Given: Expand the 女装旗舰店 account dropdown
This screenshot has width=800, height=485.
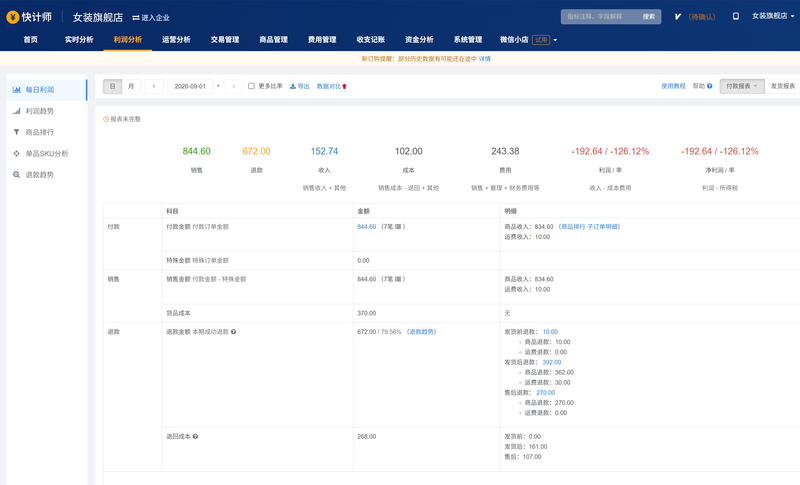Looking at the screenshot, I should (773, 16).
